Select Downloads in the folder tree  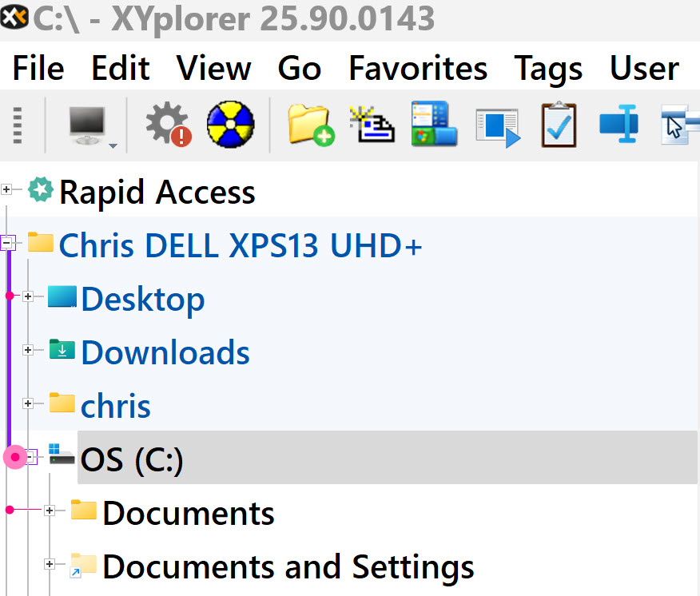(x=165, y=352)
